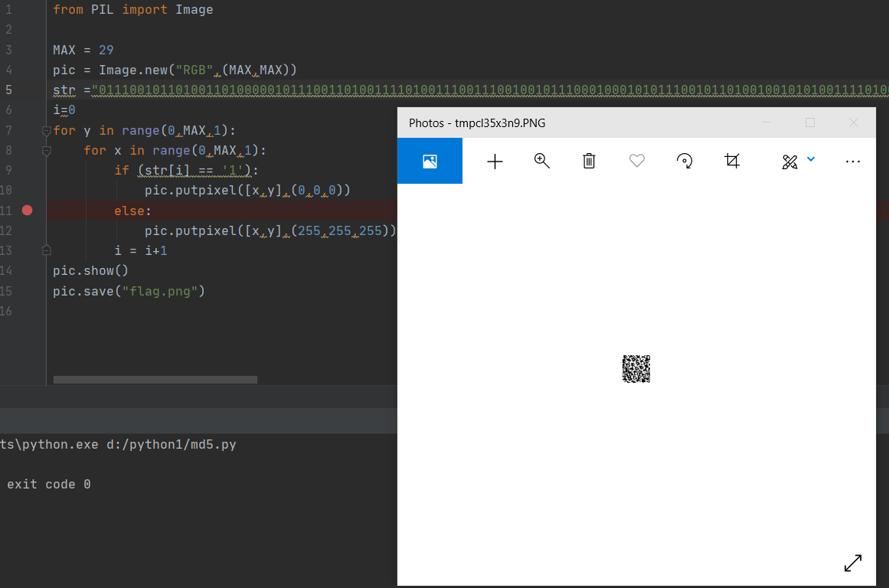Click the fold end marker at line 13
889x588 pixels.
pos(46,250)
